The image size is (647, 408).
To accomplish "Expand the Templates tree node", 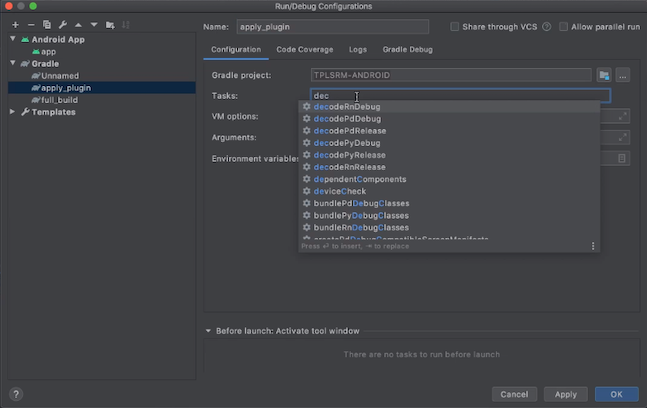I will 12,112.
